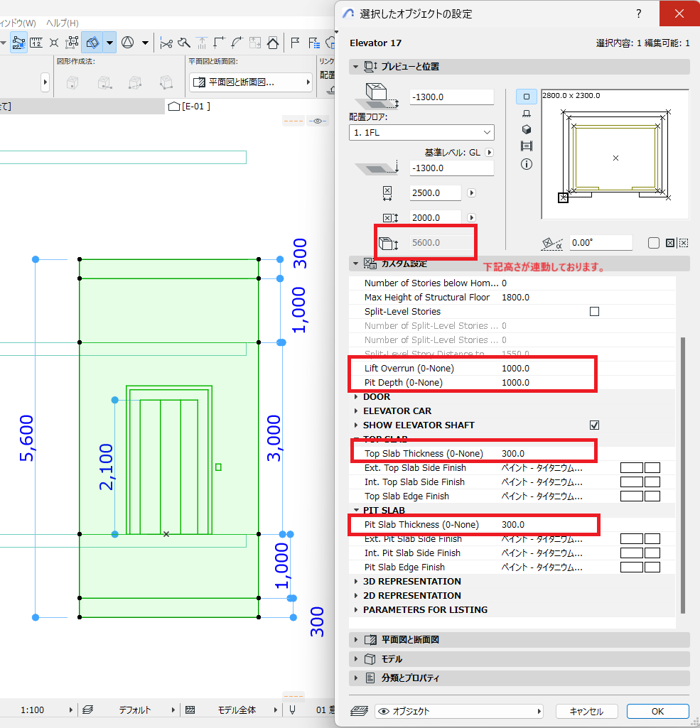Click the Top Slab Thickness value 300.0
This screenshot has height=728, width=700.
click(x=513, y=454)
